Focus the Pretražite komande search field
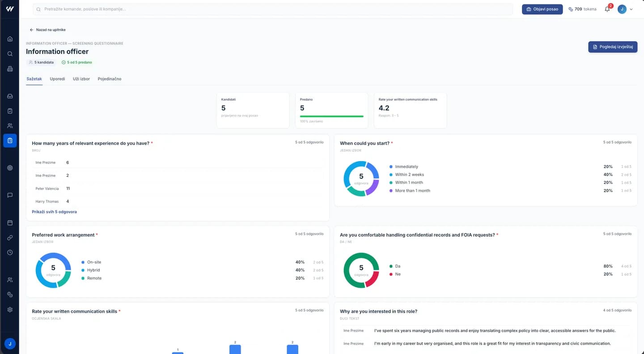Viewport: 644px width, 354px height. click(x=273, y=9)
